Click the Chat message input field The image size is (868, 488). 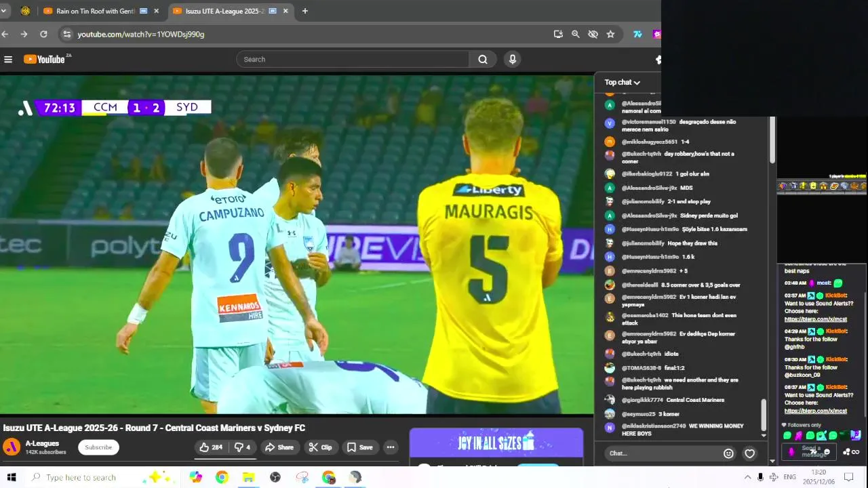(x=661, y=453)
